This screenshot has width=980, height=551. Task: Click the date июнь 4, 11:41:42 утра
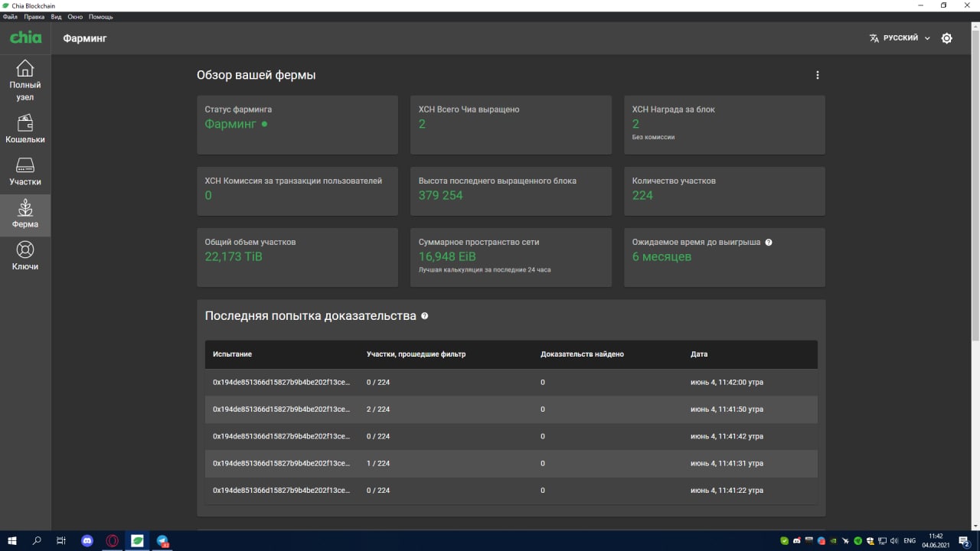(x=727, y=436)
